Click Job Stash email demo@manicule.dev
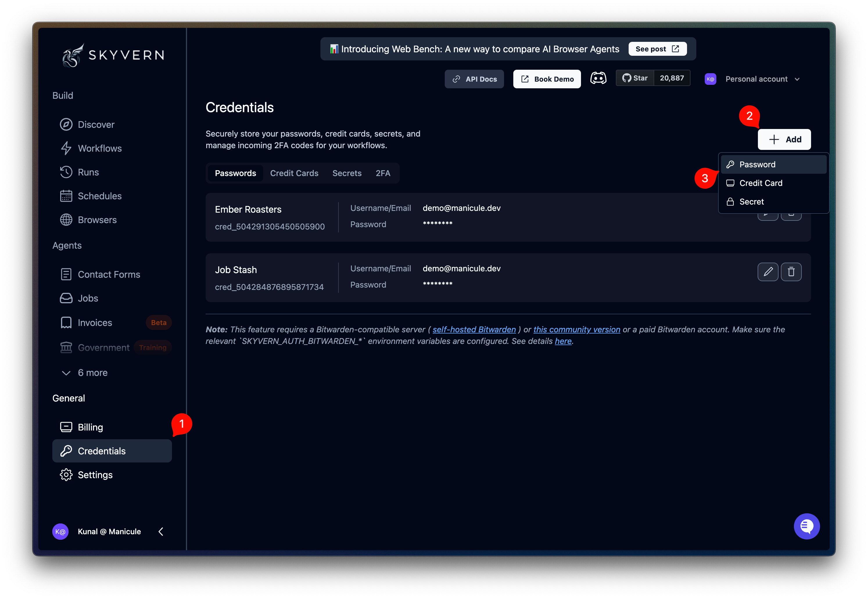Screen dimensions: 868x599 tap(462, 268)
